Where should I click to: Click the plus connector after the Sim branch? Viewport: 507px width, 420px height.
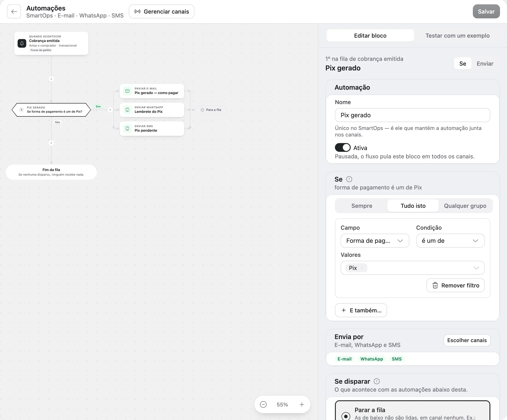[x=110, y=110]
